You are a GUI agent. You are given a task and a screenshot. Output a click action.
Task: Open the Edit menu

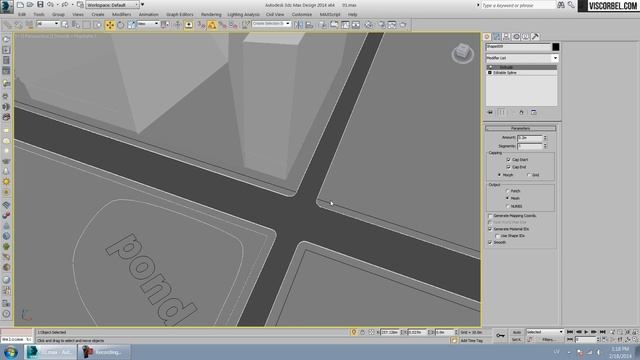click(22, 14)
